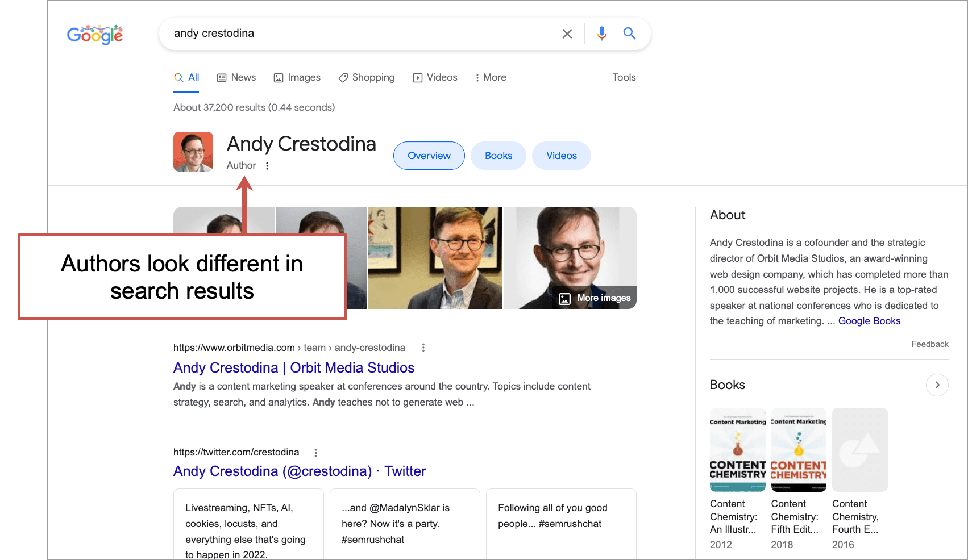Open tweet about Livestreaming, NFTs, AI

[248, 524]
